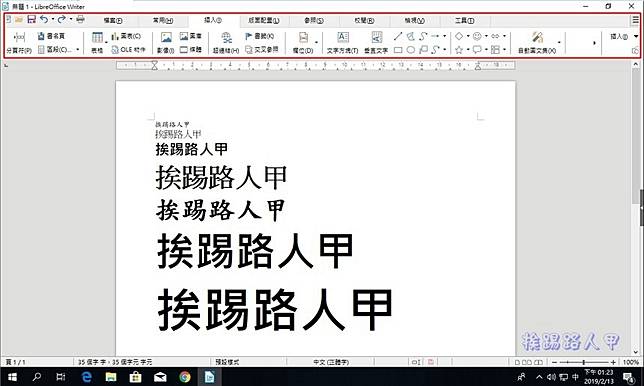Open the symbol shapes dropdown arrow
This screenshot has height=386, width=644.
click(486, 36)
